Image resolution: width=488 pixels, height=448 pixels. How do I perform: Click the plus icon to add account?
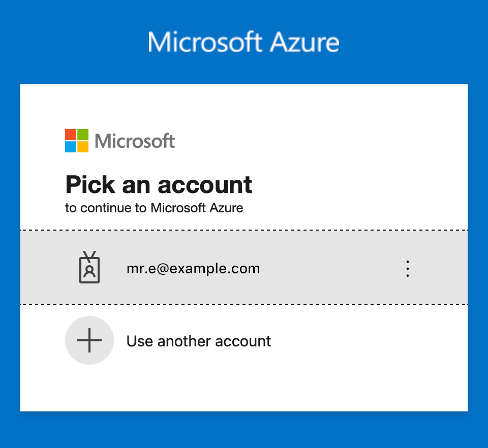pyautogui.click(x=89, y=340)
